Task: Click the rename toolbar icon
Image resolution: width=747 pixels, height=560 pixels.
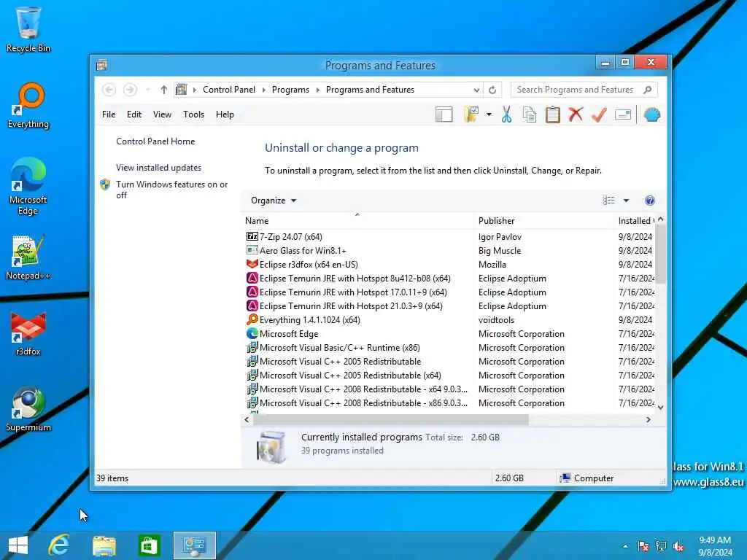Action: (623, 114)
